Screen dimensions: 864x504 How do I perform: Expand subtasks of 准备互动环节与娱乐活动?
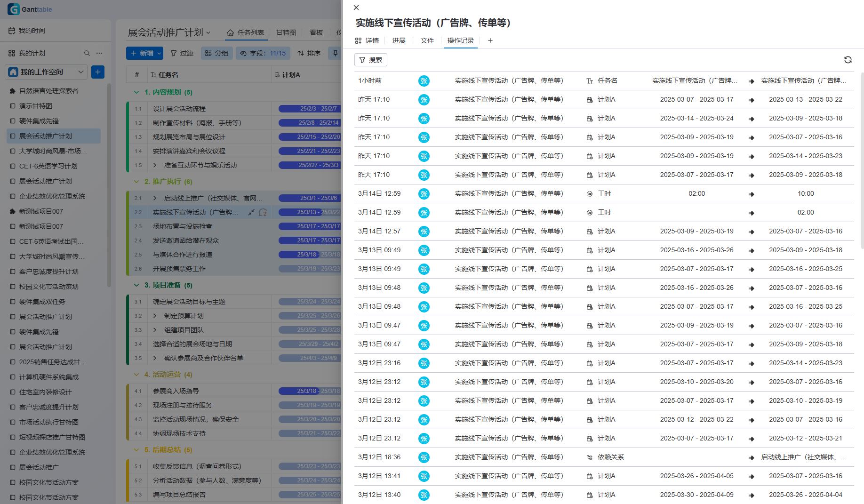coord(155,165)
